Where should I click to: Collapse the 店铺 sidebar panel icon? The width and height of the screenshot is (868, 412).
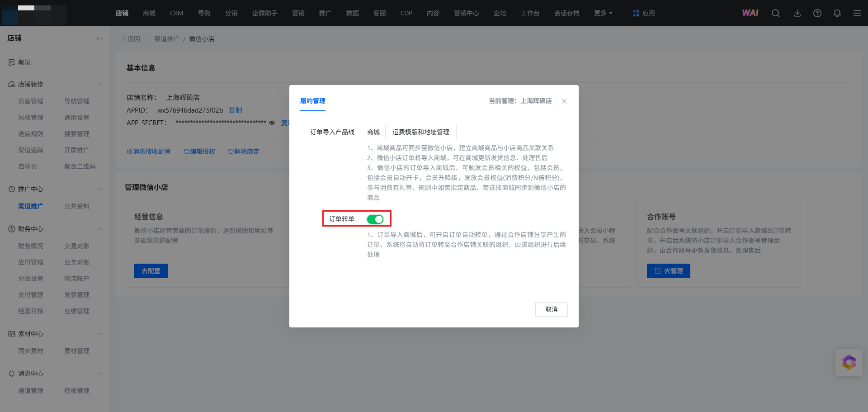click(x=99, y=38)
